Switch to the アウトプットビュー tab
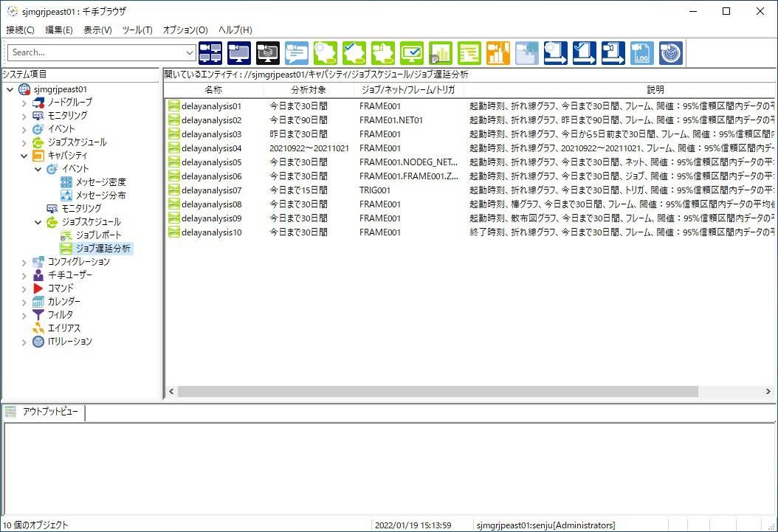Viewport: 778px width, 532px height. [x=44, y=412]
